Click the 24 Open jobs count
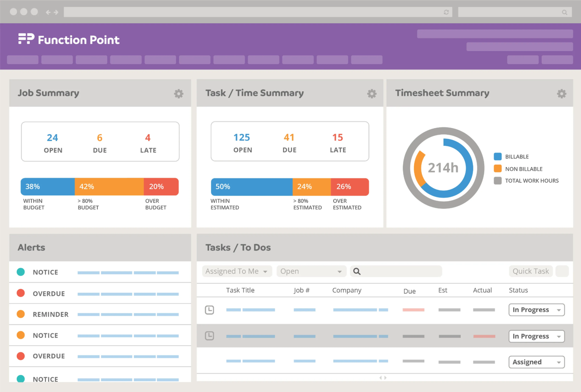 point(53,137)
